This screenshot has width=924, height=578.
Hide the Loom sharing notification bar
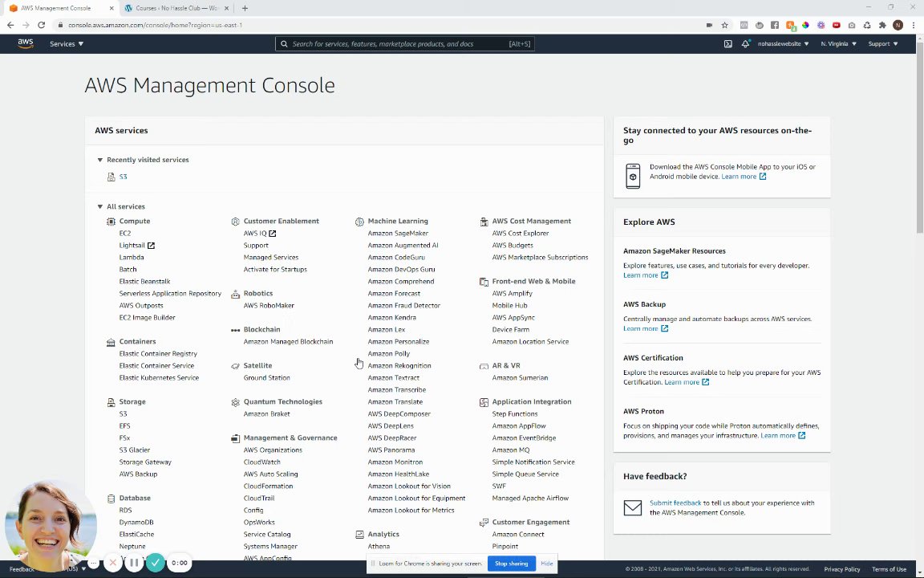tap(547, 564)
